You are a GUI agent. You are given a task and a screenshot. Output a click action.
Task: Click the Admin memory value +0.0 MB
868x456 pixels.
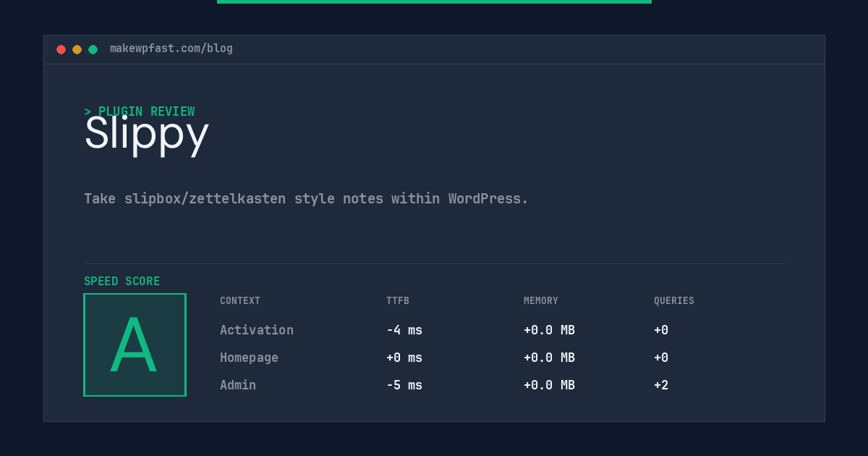pyautogui.click(x=549, y=385)
